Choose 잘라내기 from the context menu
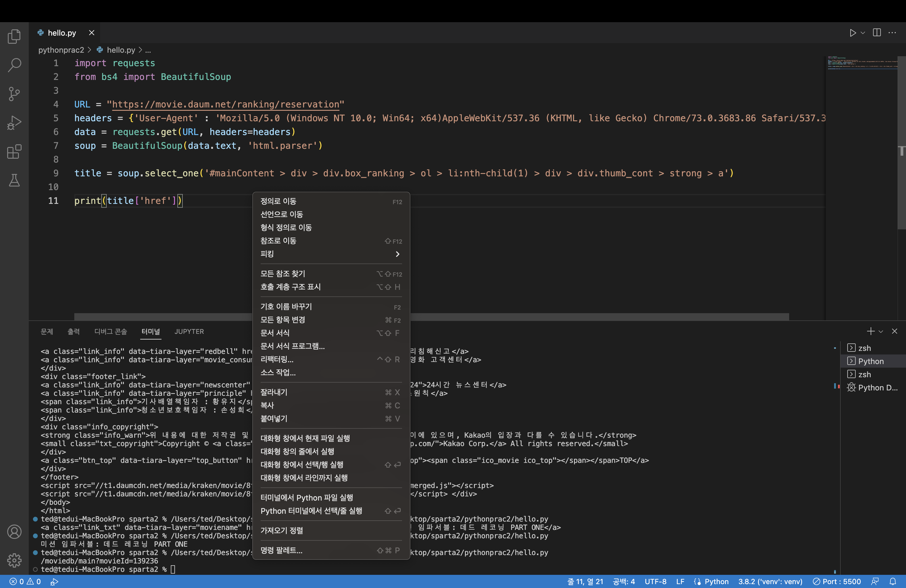 pyautogui.click(x=331, y=392)
